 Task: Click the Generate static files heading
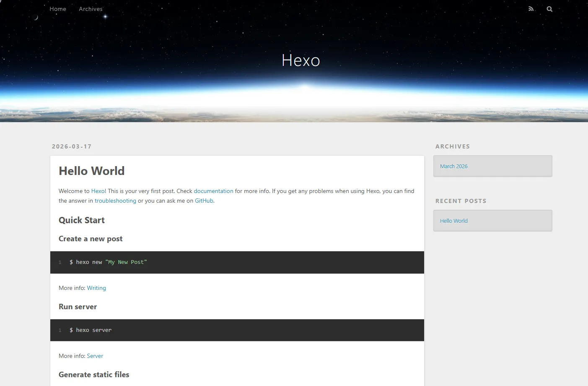coord(94,375)
